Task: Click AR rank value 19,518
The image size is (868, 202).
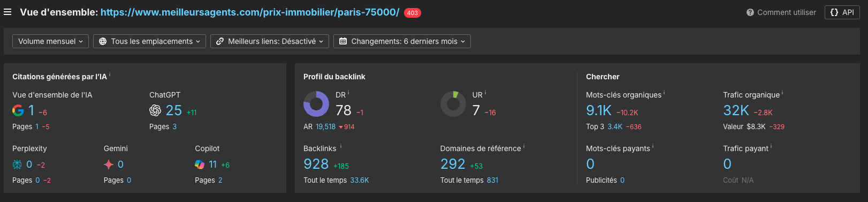Action: [325, 127]
